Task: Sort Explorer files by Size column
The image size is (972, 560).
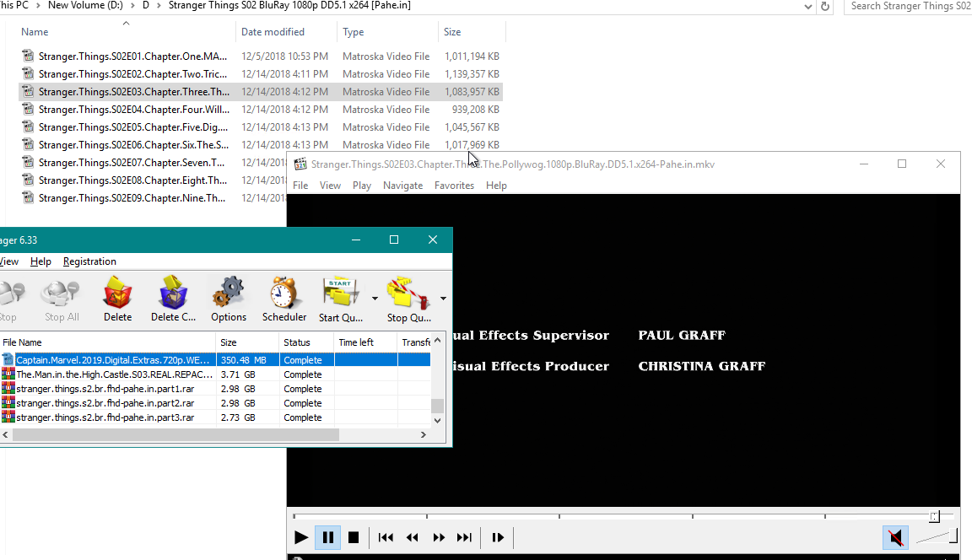Action: [472, 31]
